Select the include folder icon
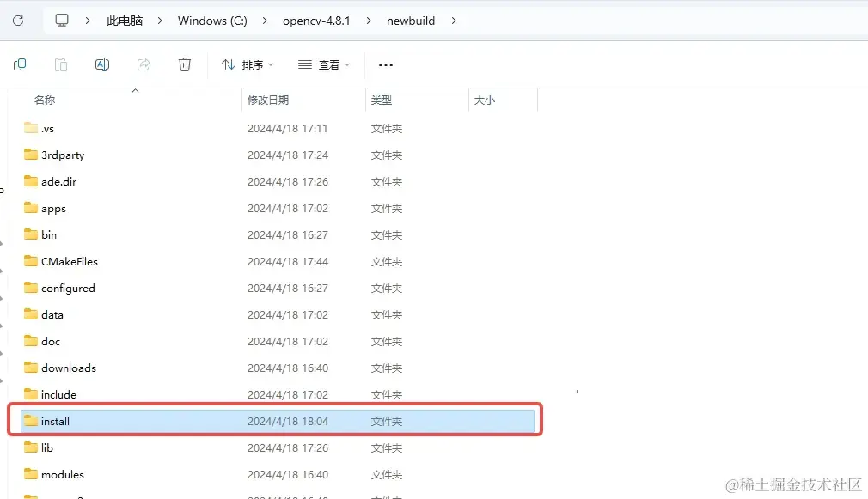 [31, 393]
